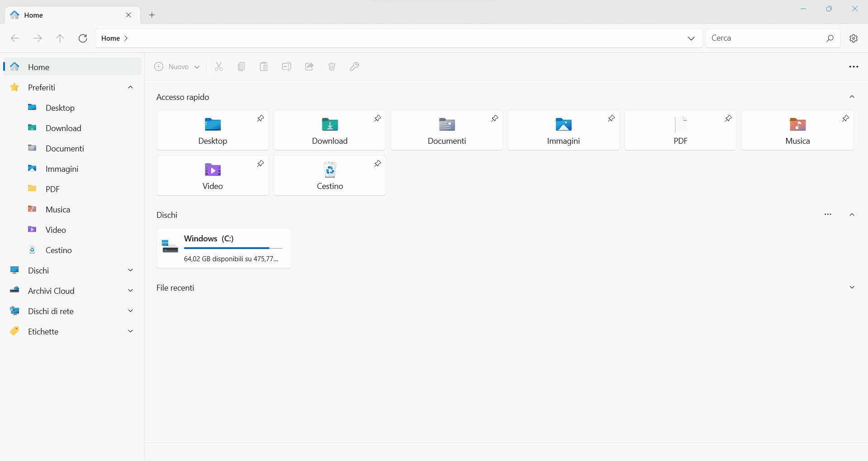This screenshot has width=868, height=461.
Task: Expand Archivi Cloud in the sidebar
Action: pyautogui.click(x=130, y=291)
